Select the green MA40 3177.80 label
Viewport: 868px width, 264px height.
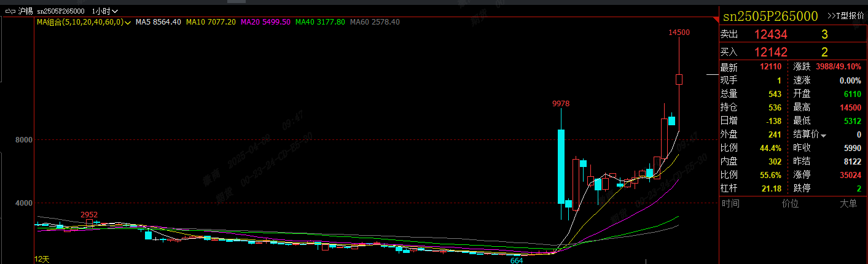319,22
